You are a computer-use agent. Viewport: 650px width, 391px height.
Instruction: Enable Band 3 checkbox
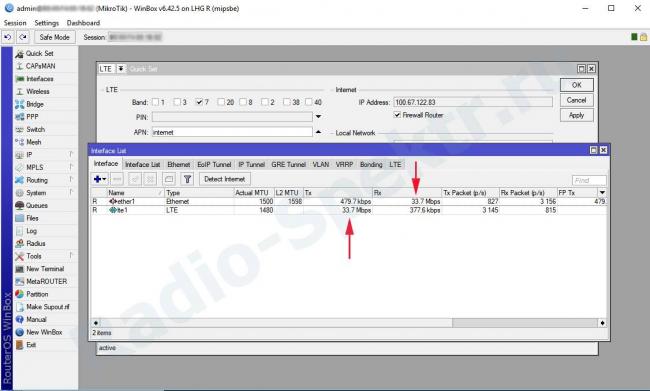177,102
